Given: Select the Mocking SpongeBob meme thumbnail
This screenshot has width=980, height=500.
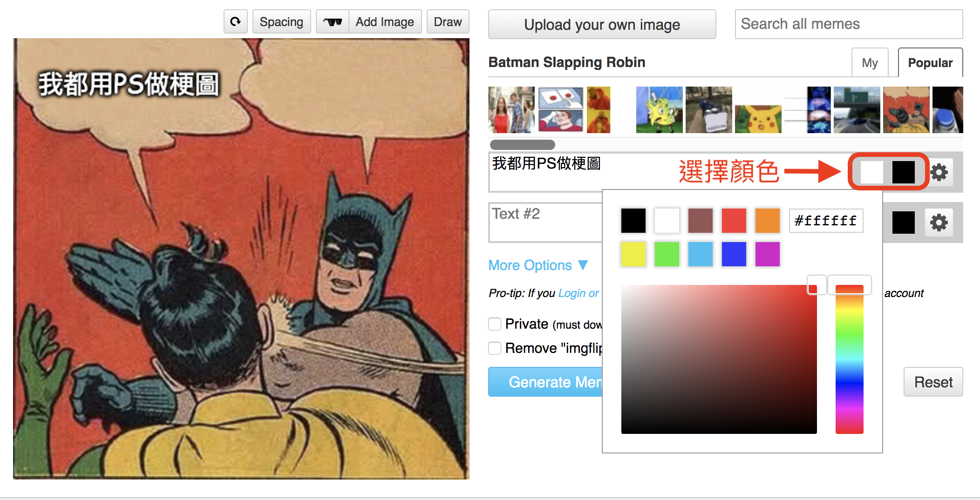Looking at the screenshot, I should click(x=659, y=110).
